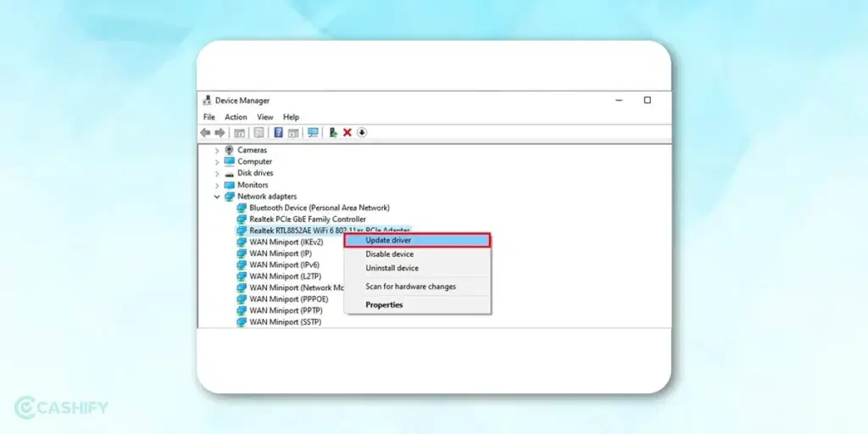Choose Scan for hardware changes in context menu
The width and height of the screenshot is (868, 434).
[x=417, y=287]
